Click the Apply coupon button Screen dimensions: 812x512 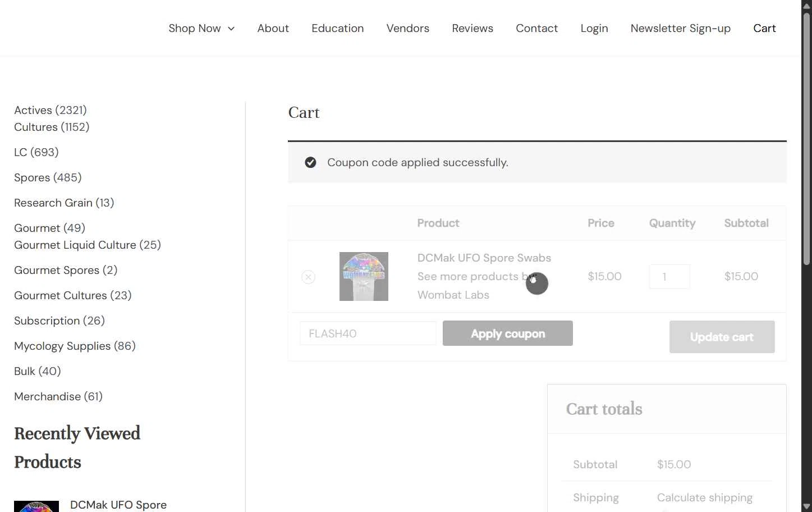507,333
